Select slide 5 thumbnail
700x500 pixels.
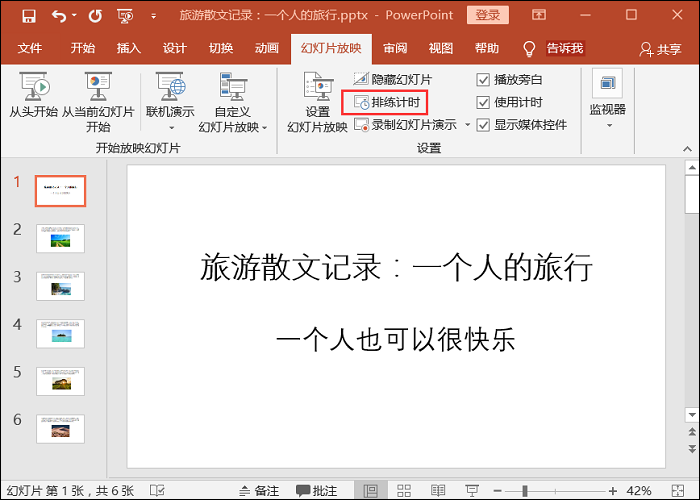(60, 381)
